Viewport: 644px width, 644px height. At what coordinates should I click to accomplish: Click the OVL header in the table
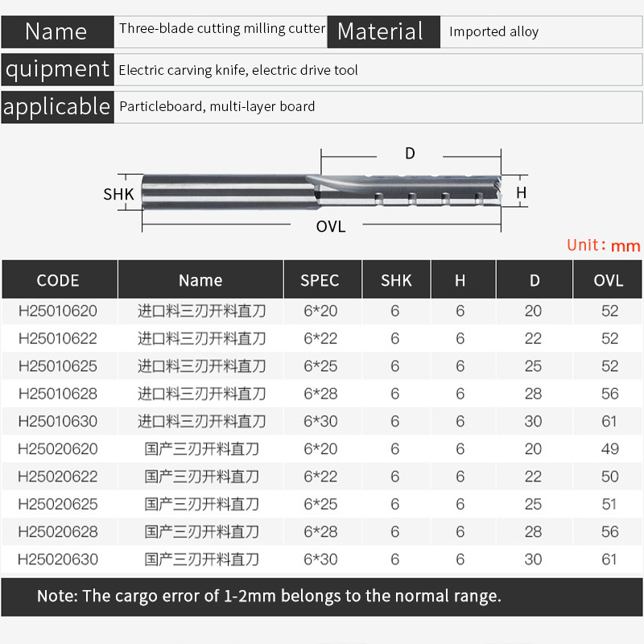pyautogui.click(x=608, y=280)
